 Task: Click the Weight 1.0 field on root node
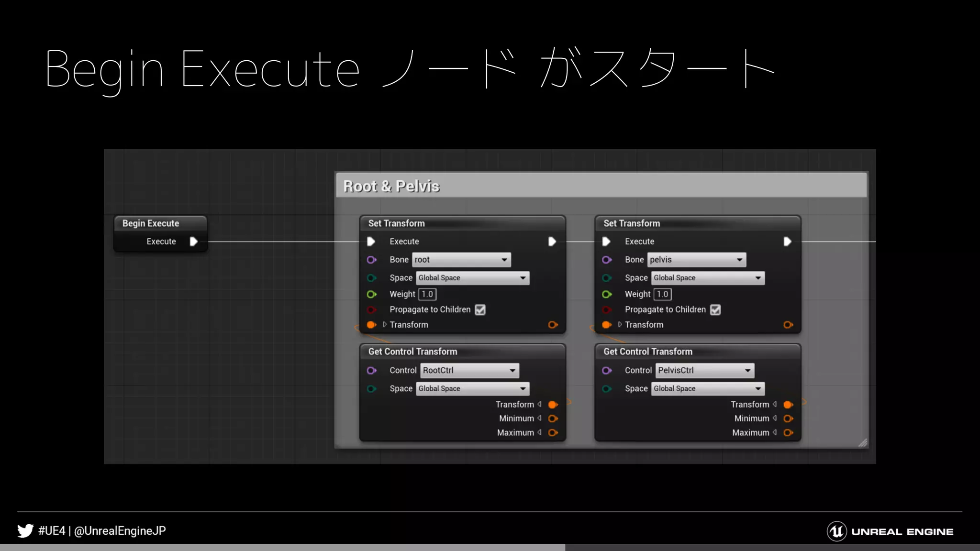(x=427, y=295)
